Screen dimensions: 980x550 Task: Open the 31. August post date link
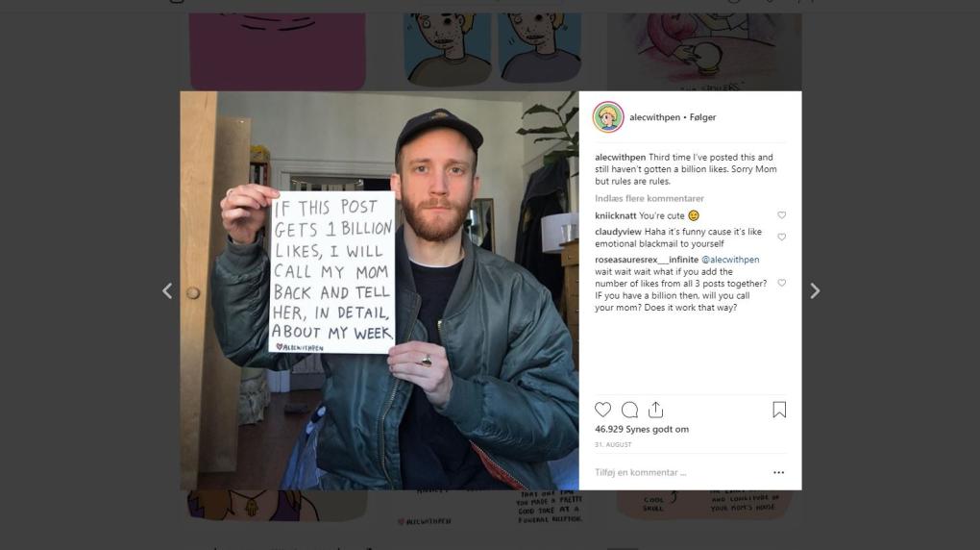pyautogui.click(x=613, y=445)
